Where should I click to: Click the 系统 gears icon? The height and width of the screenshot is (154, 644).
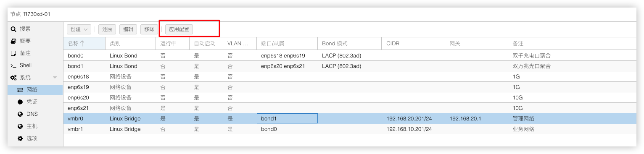13,78
